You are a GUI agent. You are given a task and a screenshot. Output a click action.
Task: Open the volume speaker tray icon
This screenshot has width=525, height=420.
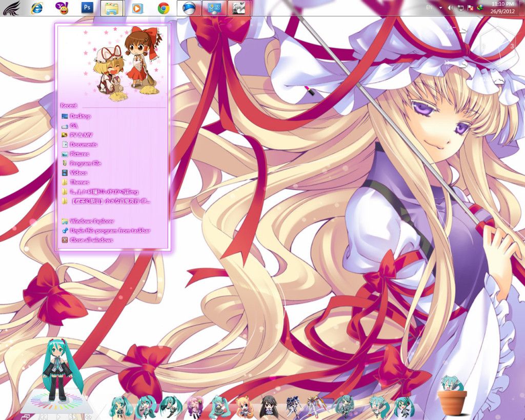click(450, 8)
